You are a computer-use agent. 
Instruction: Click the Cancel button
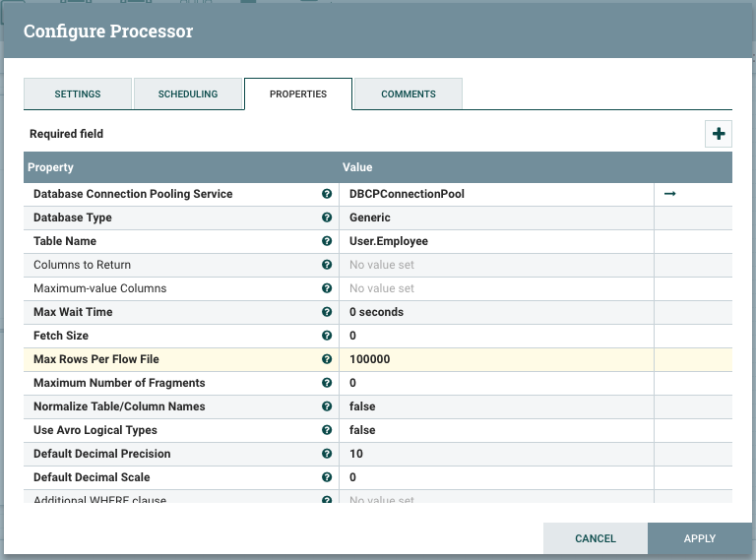[596, 538]
